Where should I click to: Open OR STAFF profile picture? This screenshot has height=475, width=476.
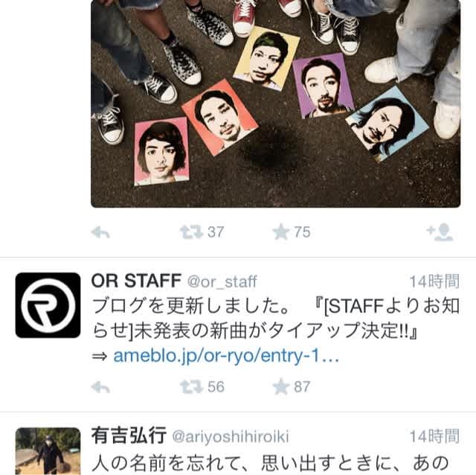48,305
